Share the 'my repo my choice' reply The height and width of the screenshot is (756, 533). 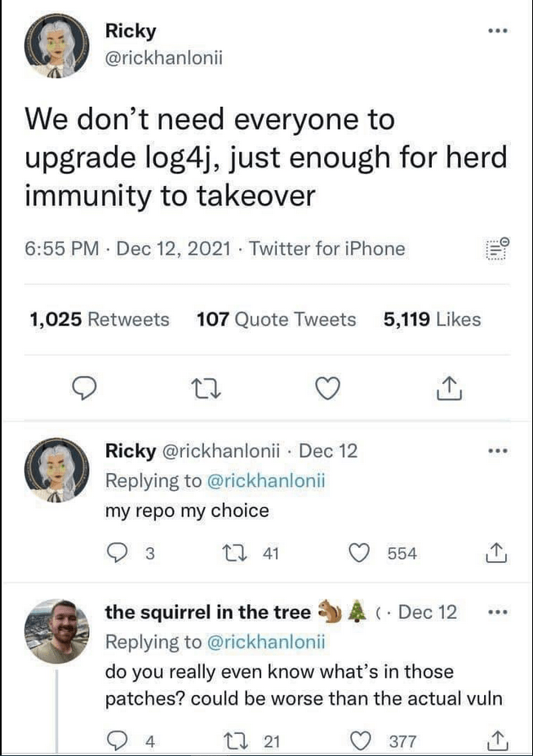496,554
